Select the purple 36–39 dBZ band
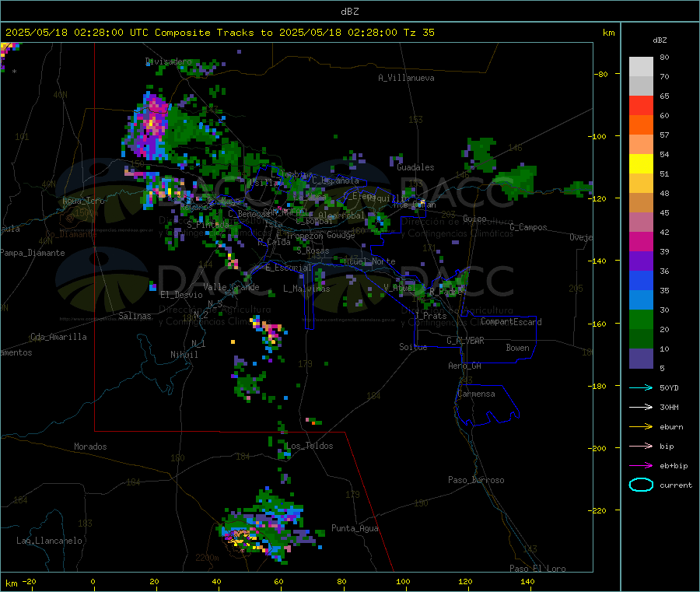Screen dimensions: 700x592 (641, 261)
